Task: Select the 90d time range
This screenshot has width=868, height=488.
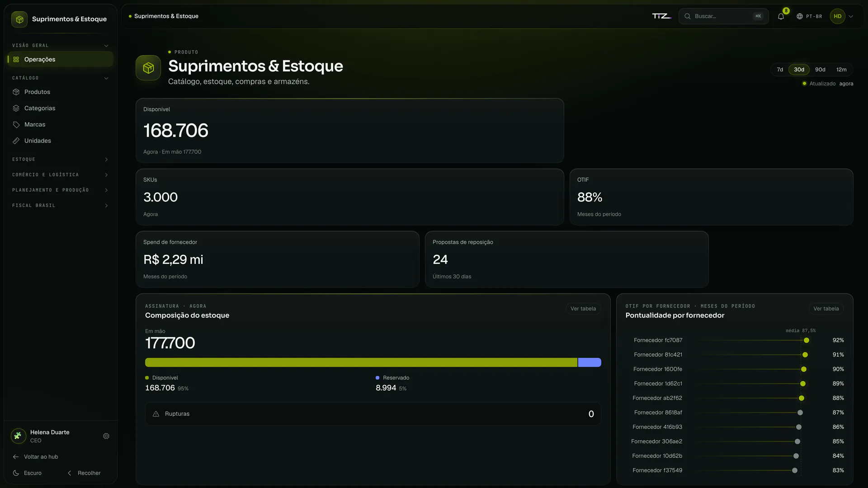Action: 820,70
